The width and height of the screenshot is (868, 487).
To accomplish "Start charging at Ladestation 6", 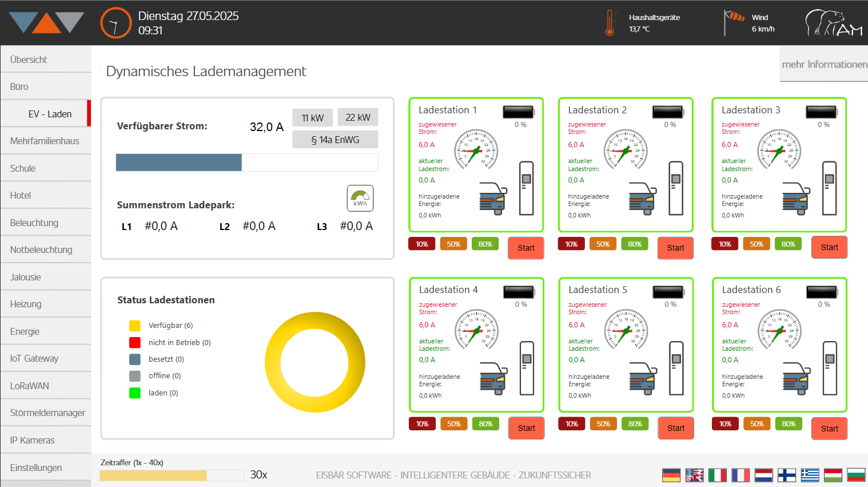I will point(829,428).
